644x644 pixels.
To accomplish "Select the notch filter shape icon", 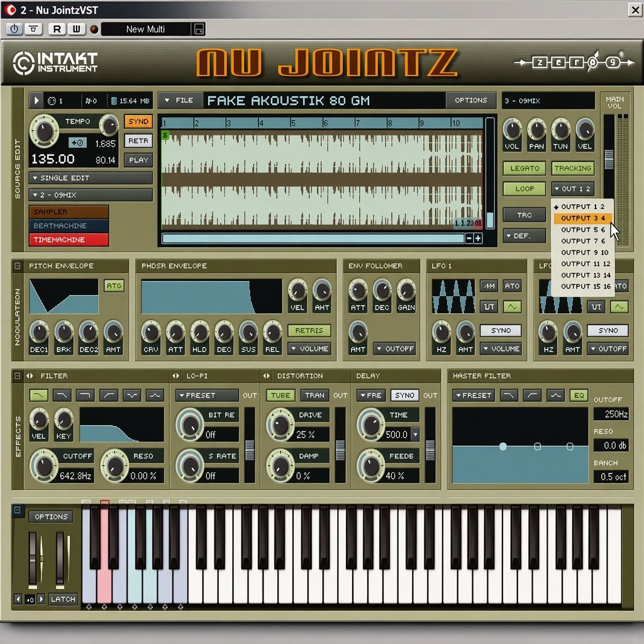I will click(x=132, y=395).
